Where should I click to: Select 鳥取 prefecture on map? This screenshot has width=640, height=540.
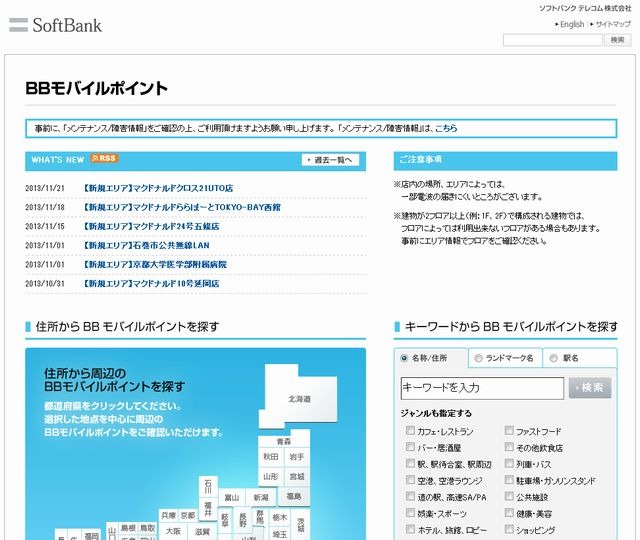148,528
